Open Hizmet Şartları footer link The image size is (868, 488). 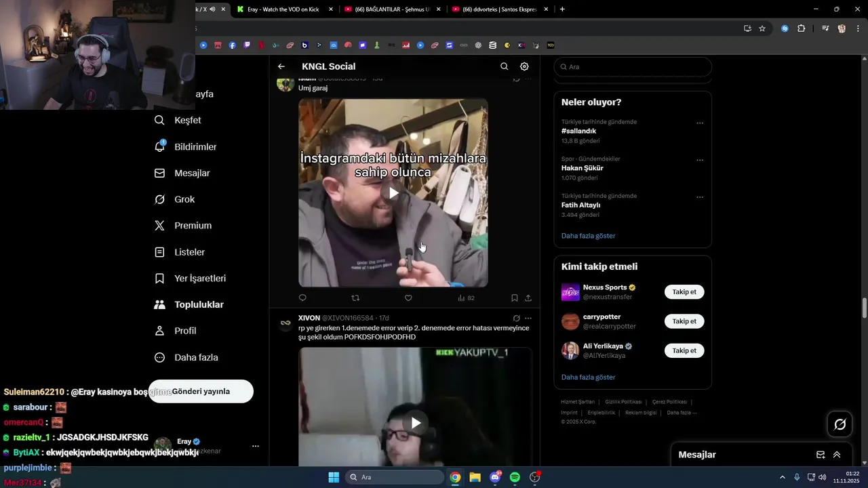coord(577,402)
